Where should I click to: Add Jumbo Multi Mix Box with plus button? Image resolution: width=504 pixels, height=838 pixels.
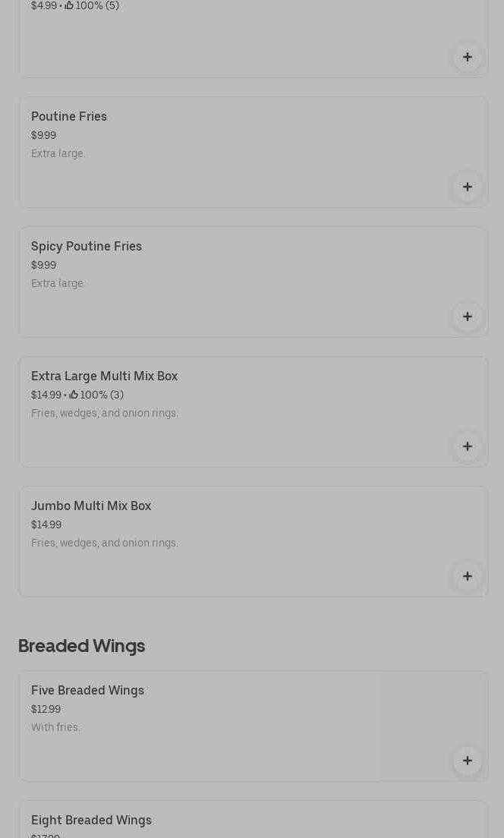click(x=467, y=576)
